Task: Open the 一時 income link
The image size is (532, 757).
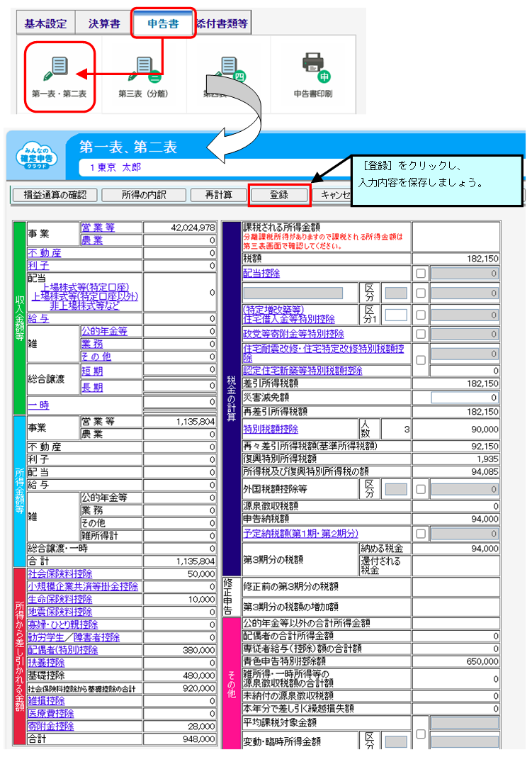Action: coord(38,405)
